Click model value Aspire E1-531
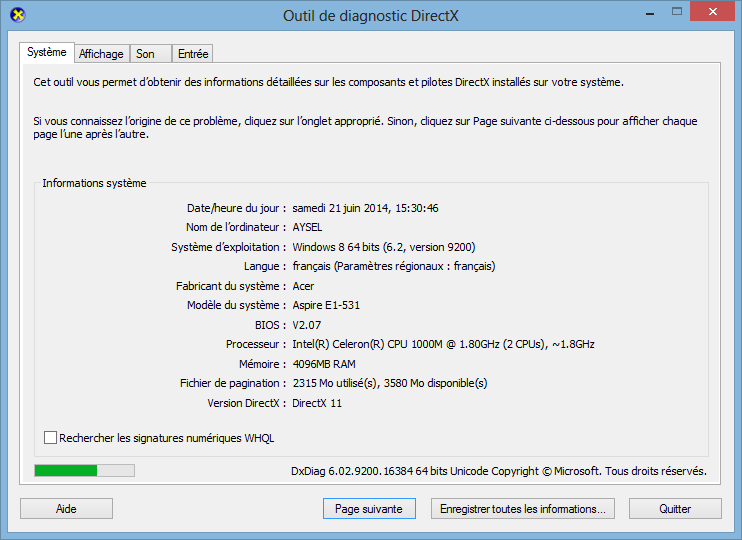 click(326, 305)
